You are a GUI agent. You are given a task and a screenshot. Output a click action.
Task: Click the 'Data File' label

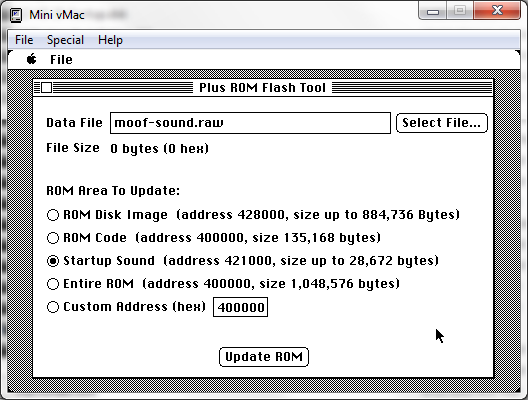(74, 123)
